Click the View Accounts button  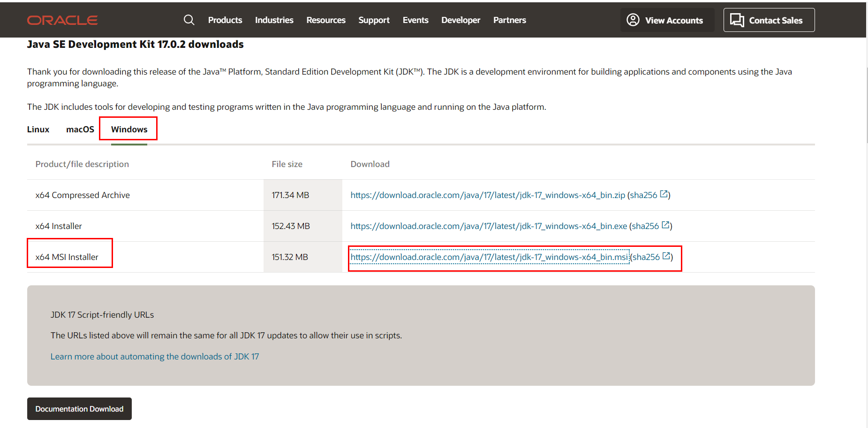(x=667, y=20)
